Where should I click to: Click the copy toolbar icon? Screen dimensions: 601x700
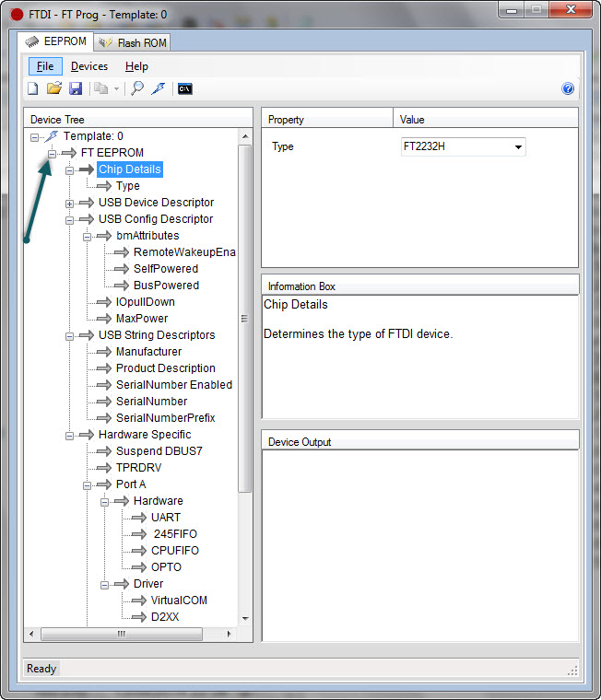[101, 88]
